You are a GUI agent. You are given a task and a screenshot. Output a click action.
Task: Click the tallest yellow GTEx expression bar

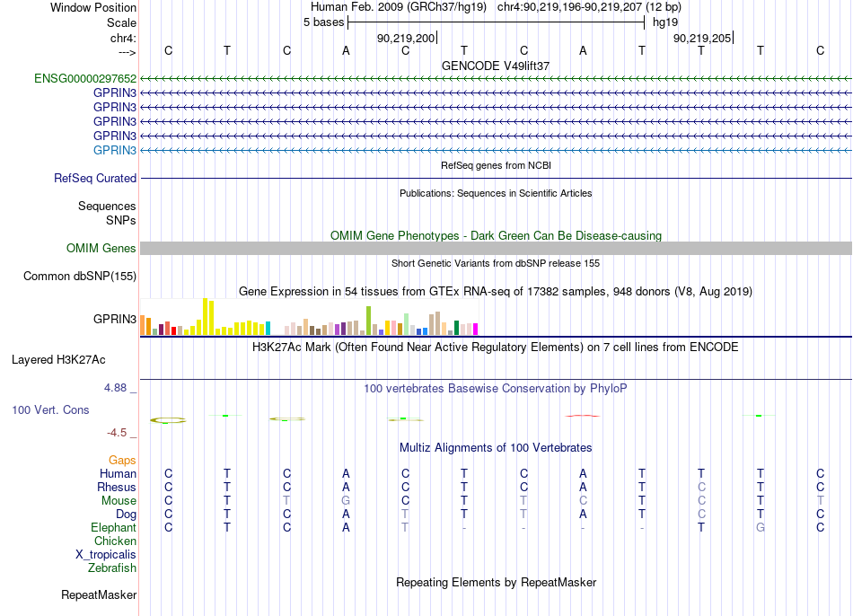coord(205,316)
